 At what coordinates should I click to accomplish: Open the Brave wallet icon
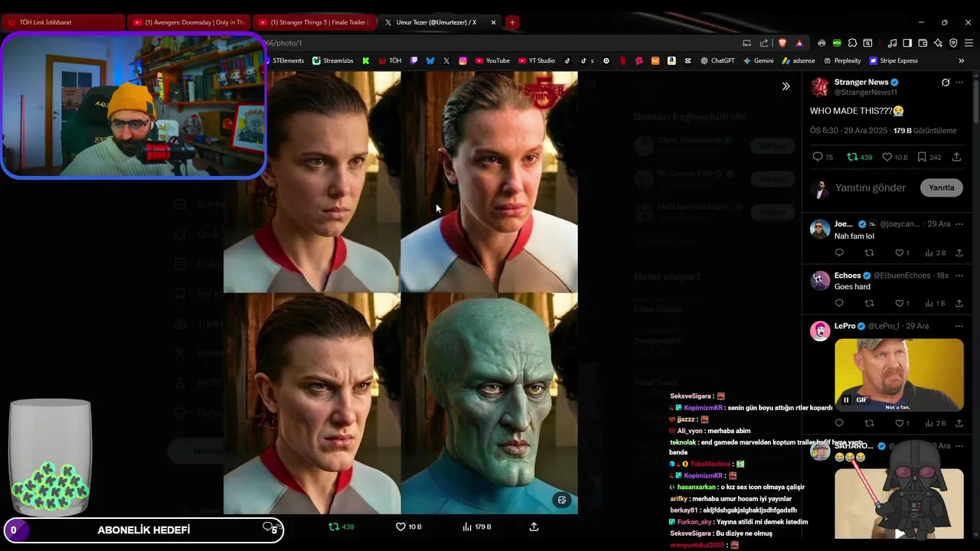click(923, 43)
